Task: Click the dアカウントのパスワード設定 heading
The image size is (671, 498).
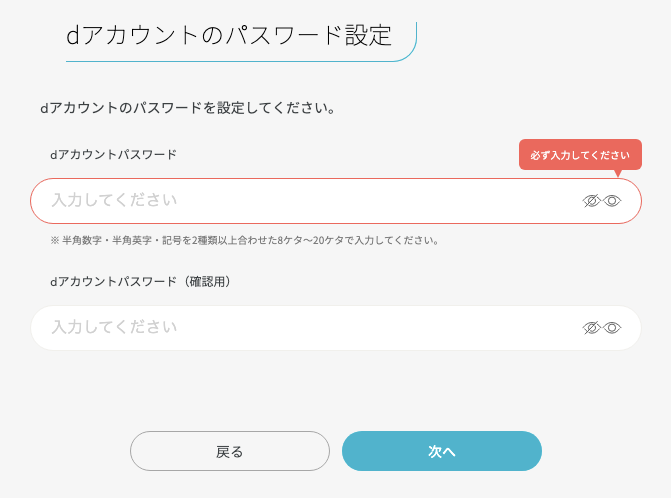Action: click(229, 35)
